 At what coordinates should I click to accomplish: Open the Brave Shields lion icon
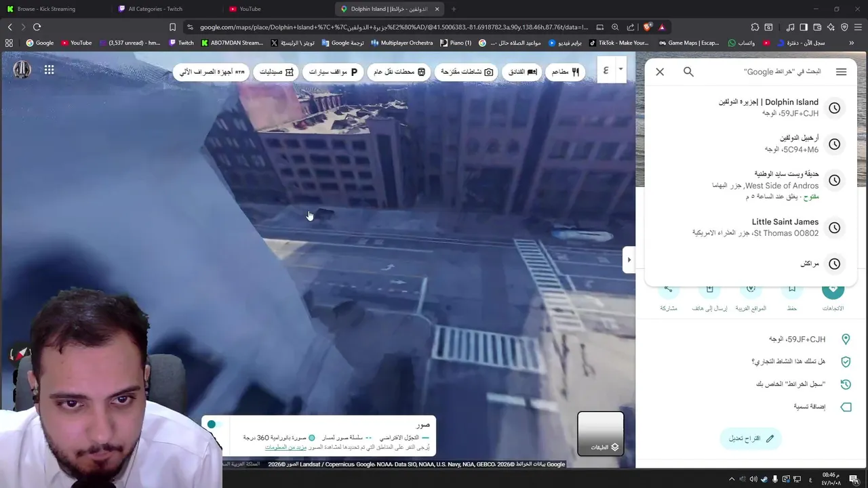coord(647,27)
